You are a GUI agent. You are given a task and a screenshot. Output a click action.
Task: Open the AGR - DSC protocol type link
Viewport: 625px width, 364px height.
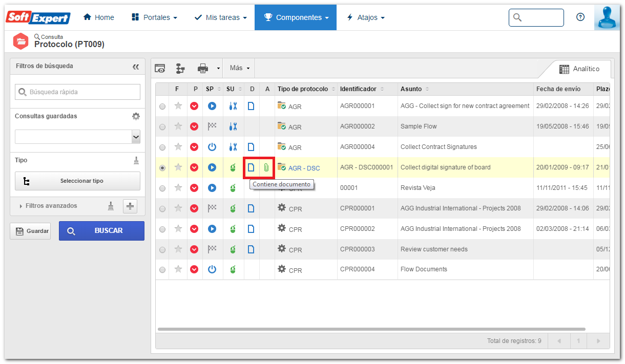click(x=304, y=168)
